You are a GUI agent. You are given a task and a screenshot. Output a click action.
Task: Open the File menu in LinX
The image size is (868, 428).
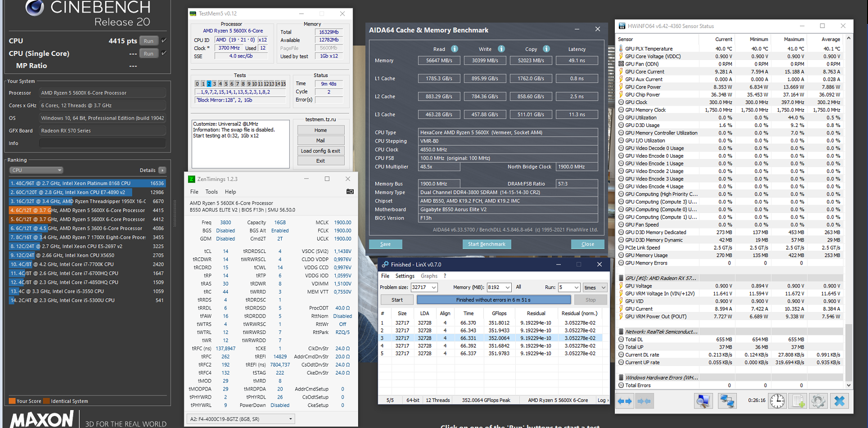[385, 276]
